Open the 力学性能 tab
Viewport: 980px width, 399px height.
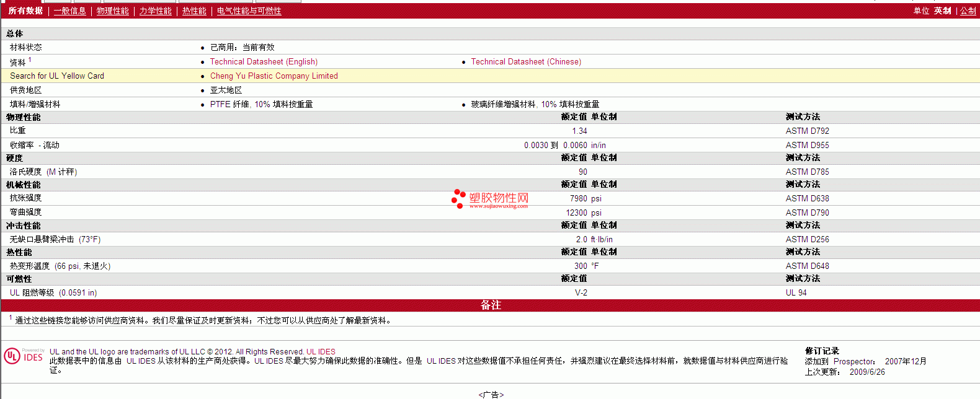(x=155, y=11)
